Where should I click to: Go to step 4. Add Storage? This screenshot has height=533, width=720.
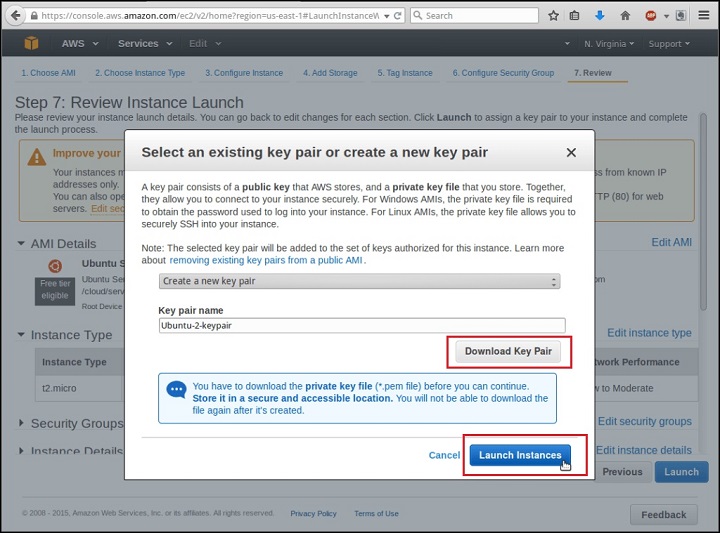click(x=330, y=73)
